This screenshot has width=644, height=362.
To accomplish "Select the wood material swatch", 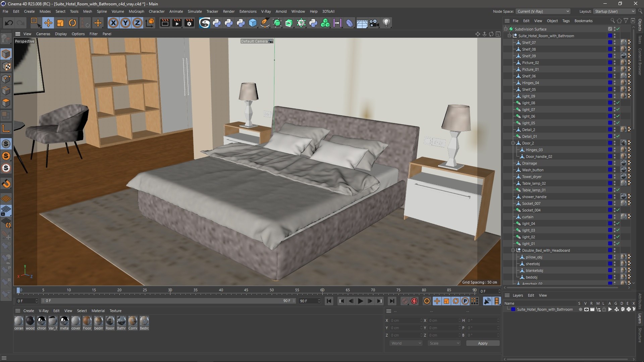I will coord(30,323).
